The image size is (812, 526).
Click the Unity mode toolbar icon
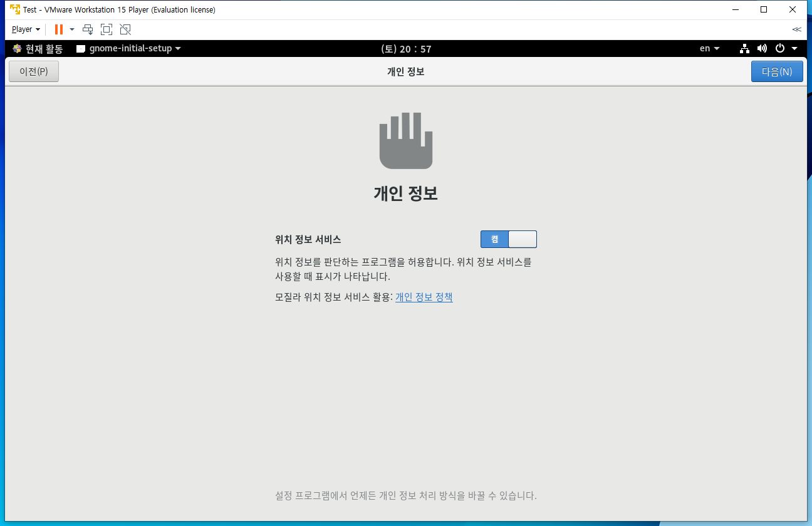click(x=125, y=29)
